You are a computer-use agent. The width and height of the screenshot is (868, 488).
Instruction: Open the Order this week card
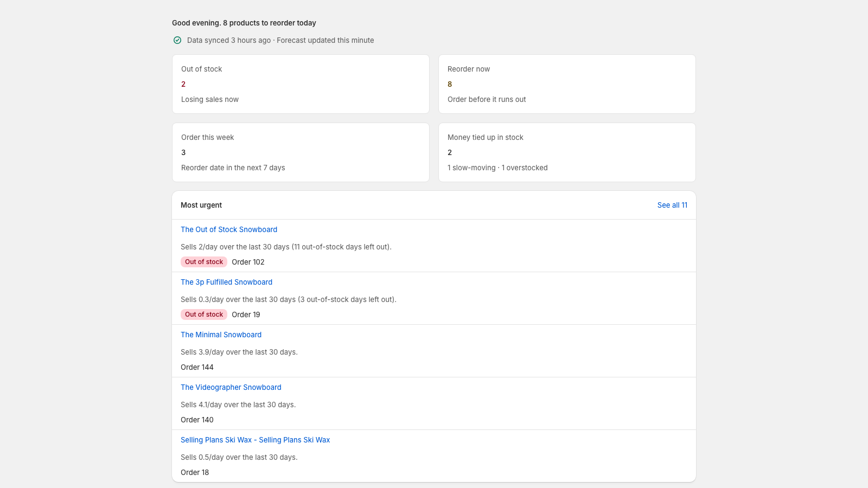[301, 152]
